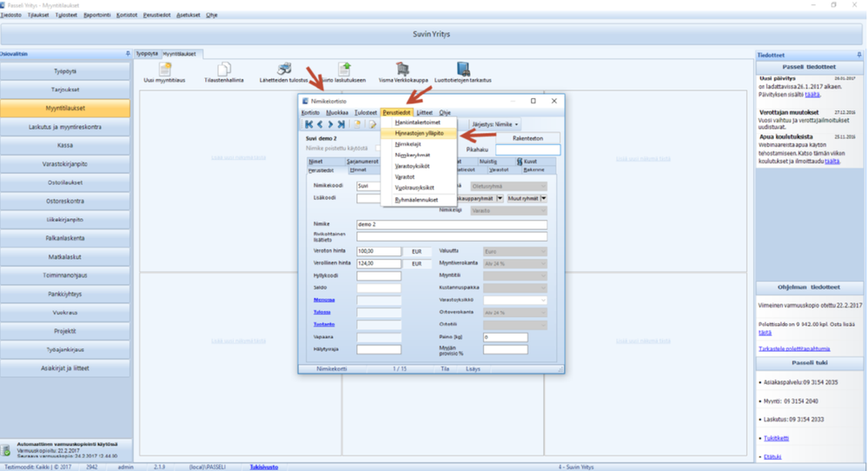Go to first record in Nimikekortisto
This screenshot has width=868, height=471.
point(309,124)
